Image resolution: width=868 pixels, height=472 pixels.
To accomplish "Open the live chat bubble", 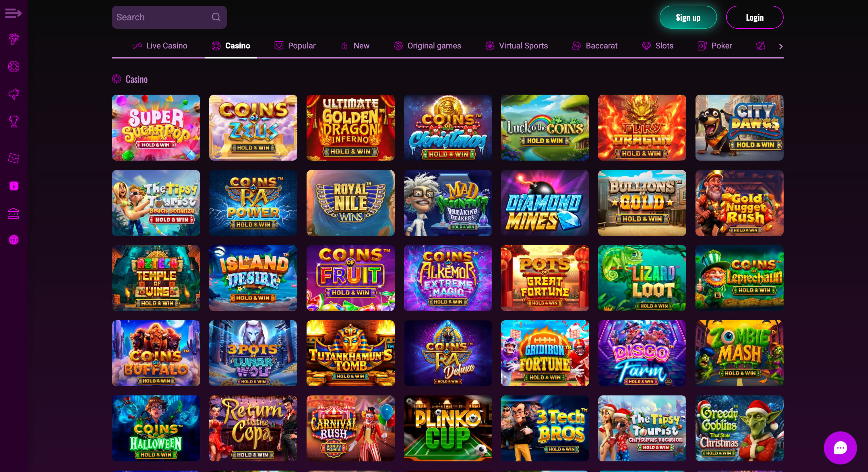I will (x=840, y=448).
